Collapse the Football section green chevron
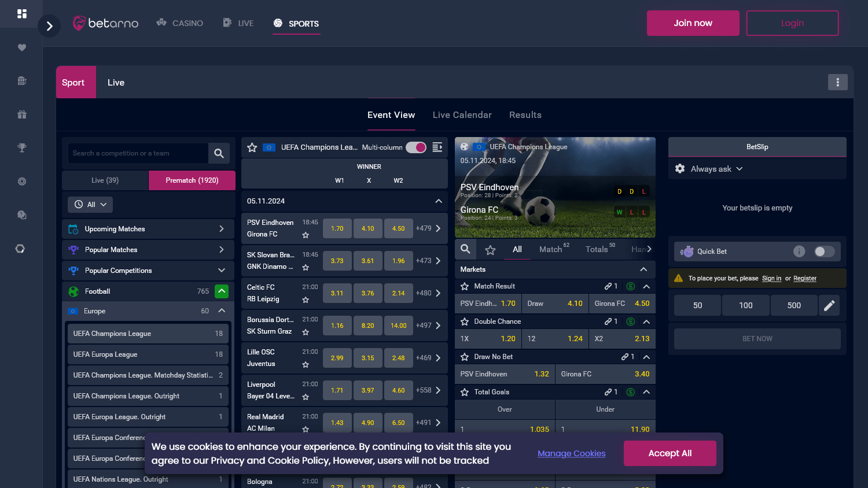Viewport: 868px width, 488px height. [x=222, y=291]
